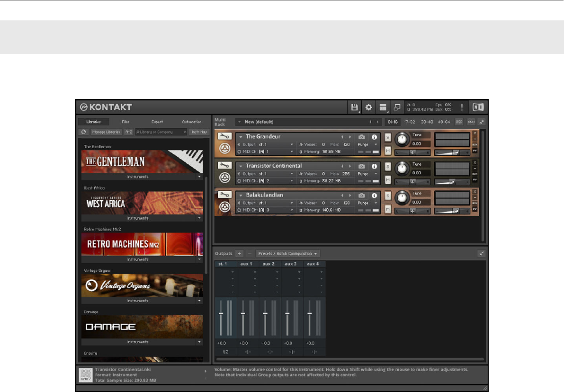This screenshot has width=564, height=392.
Task: Click the camera snapshot icon on Transistor Continental
Action: pyautogui.click(x=361, y=166)
